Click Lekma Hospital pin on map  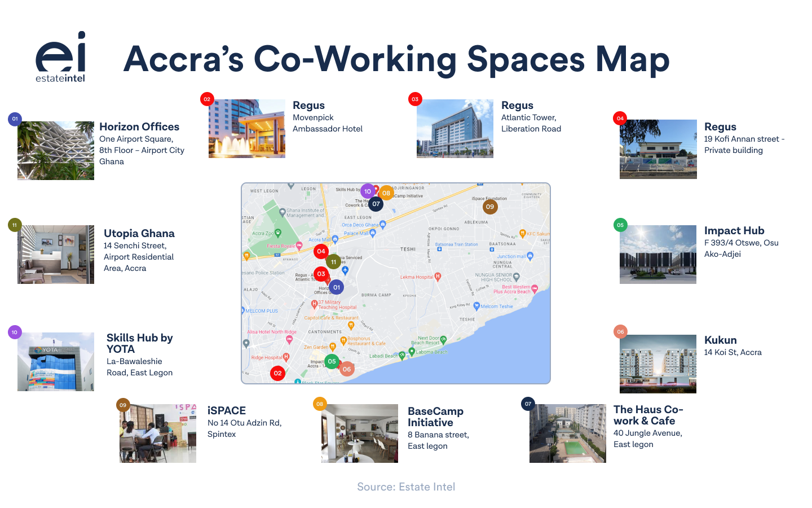pos(438,277)
